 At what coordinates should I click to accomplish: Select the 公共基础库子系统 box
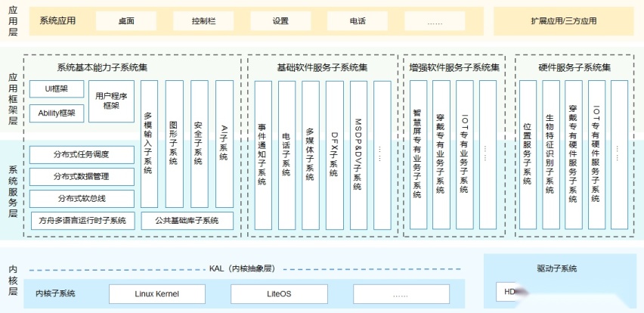click(187, 221)
